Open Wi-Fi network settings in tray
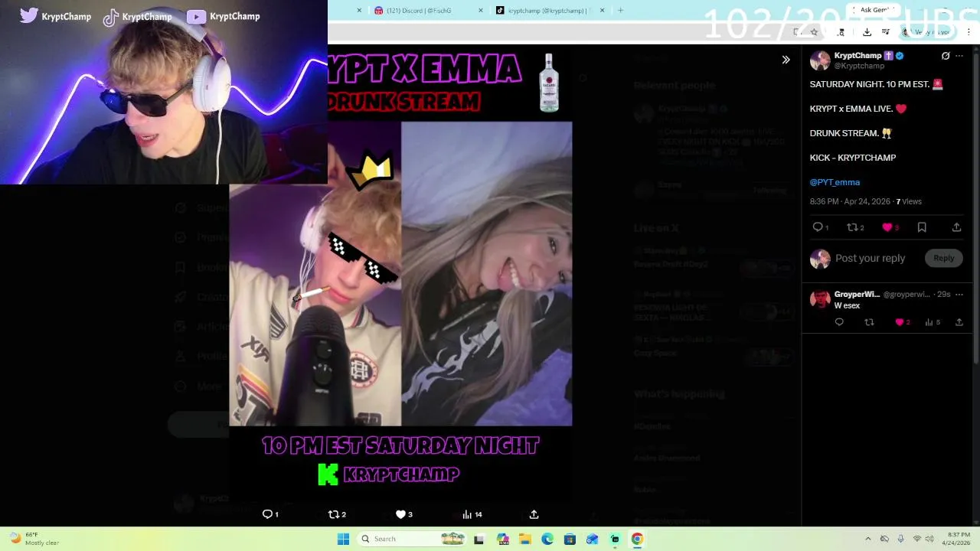 pyautogui.click(x=916, y=539)
